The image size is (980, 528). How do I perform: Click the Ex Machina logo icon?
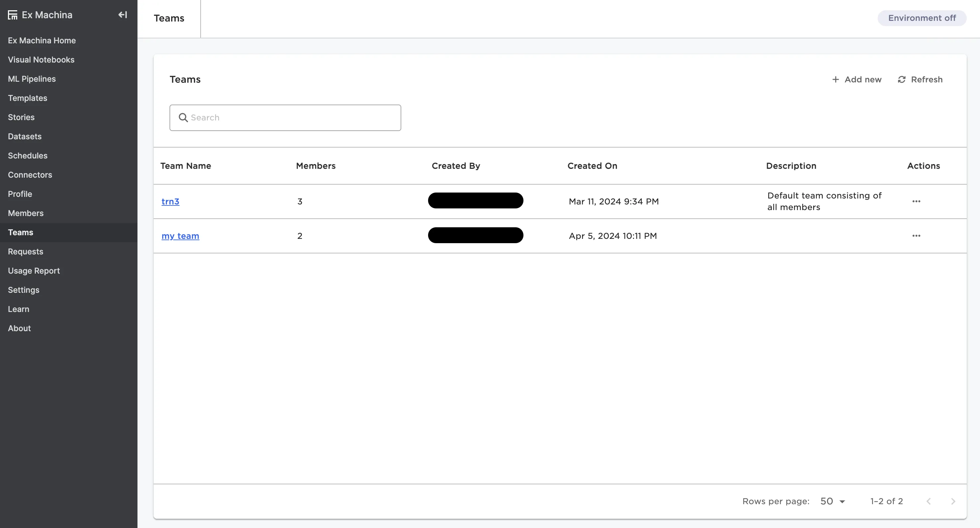[13, 15]
